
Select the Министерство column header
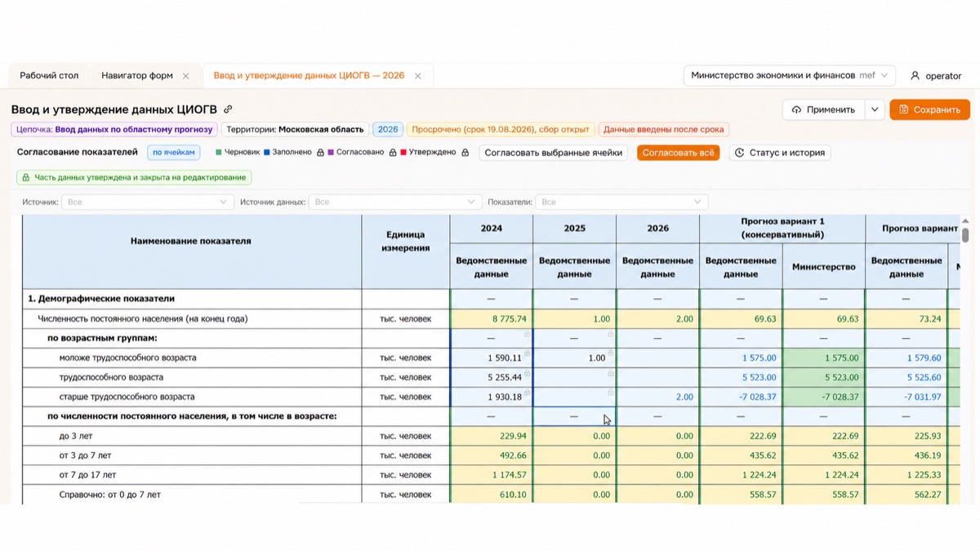pos(824,267)
